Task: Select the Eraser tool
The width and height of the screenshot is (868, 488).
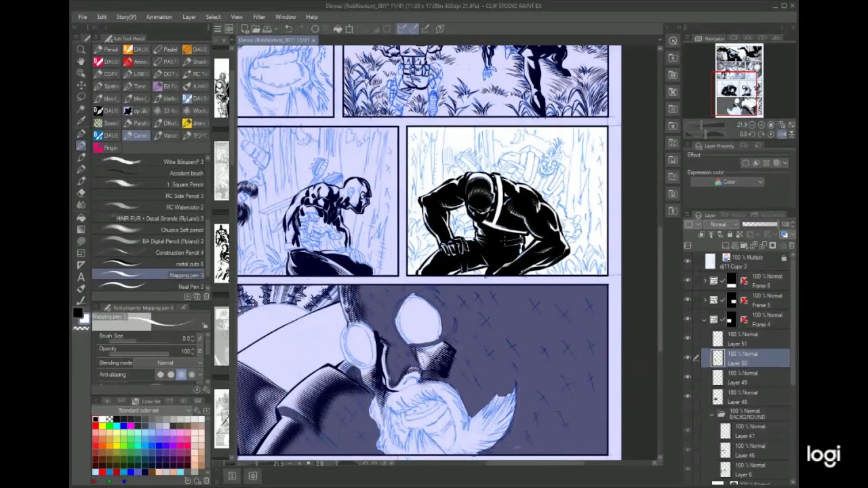Action: pyautogui.click(x=81, y=193)
